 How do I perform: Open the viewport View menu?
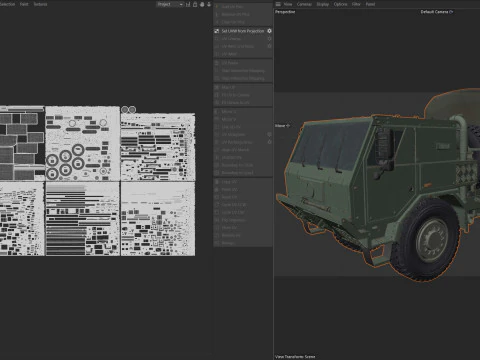[288, 4]
